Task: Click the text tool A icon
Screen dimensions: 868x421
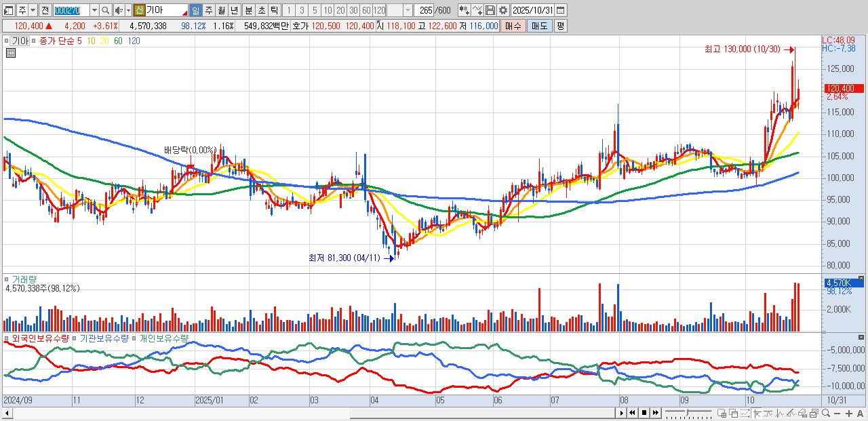Action: (x=860, y=414)
